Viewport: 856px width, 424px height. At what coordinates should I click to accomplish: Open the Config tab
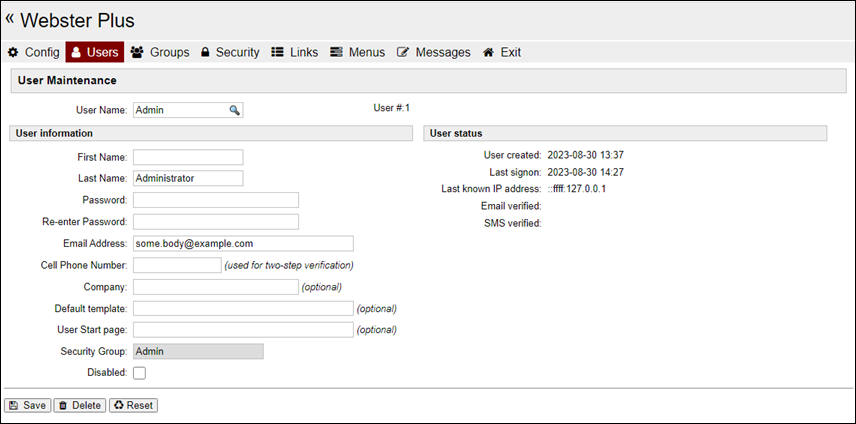(x=34, y=52)
